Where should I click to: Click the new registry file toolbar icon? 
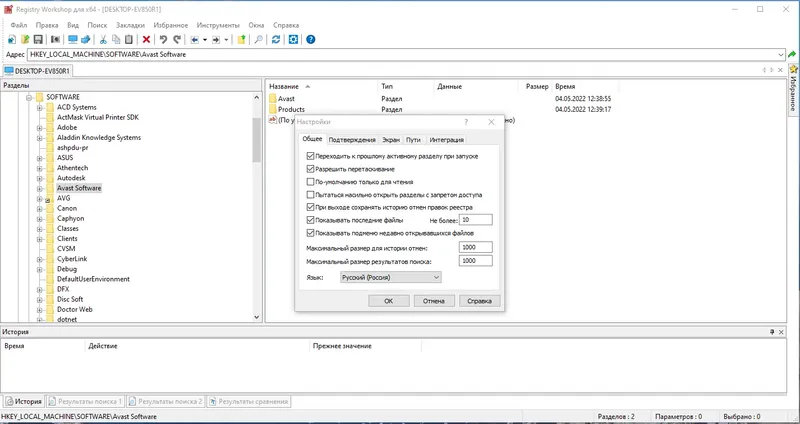click(12, 39)
